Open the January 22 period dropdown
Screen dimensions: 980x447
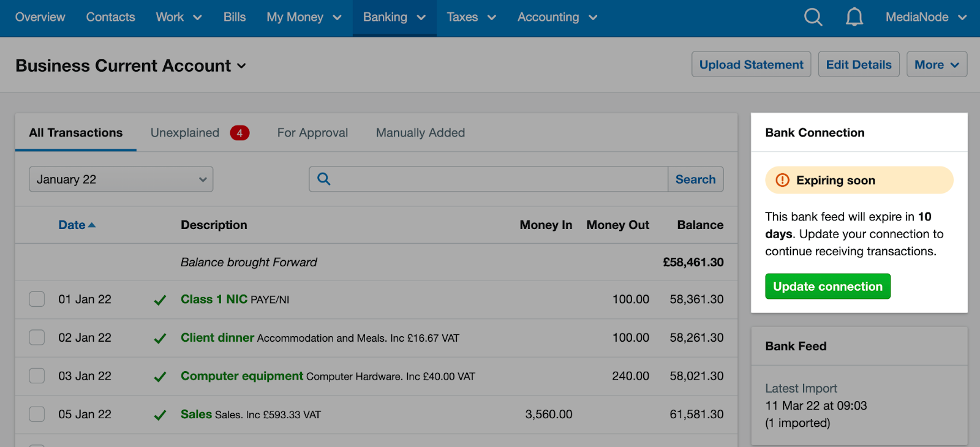coord(121,179)
